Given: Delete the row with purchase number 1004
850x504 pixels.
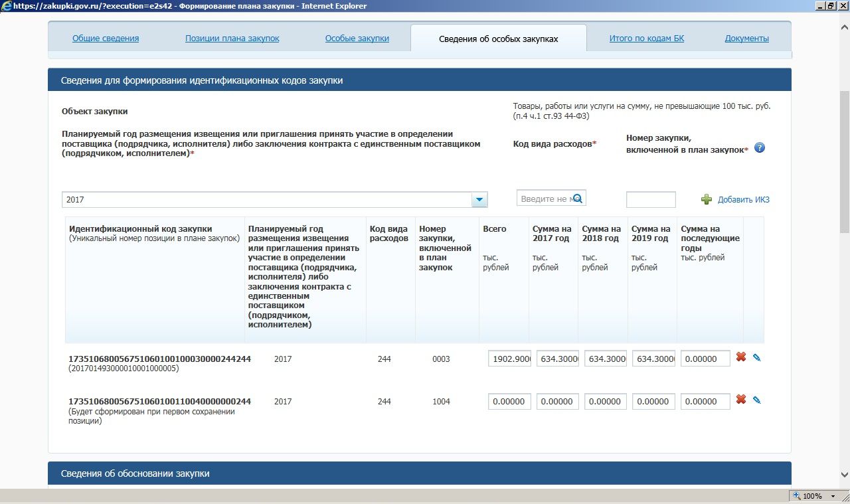Looking at the screenshot, I should (x=741, y=399).
